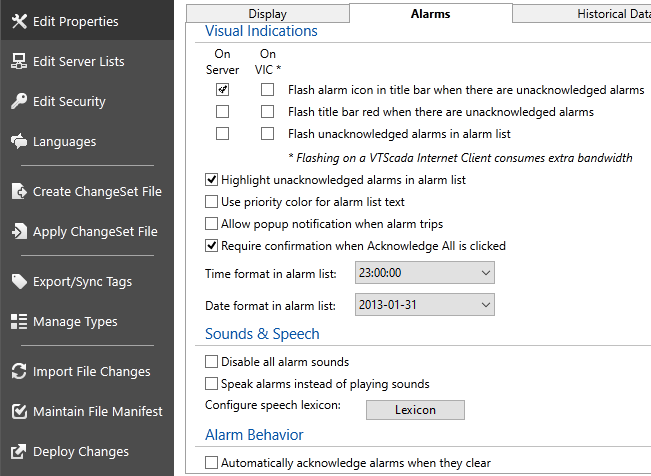Image resolution: width=651 pixels, height=476 pixels.
Task: Click the Apply ChangeSet File icon
Action: (18, 231)
